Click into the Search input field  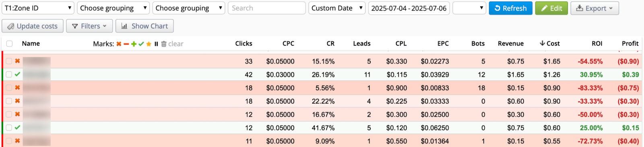(x=266, y=8)
